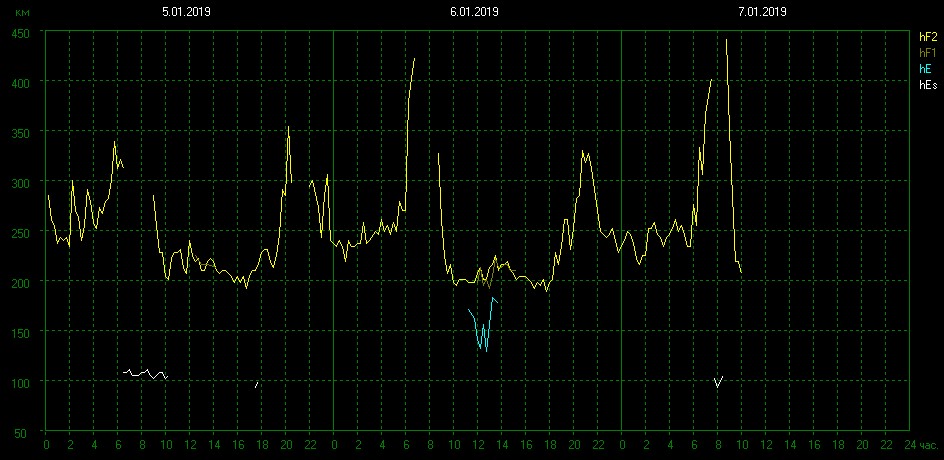
Task: Click the cyan hE legend label
Action: tap(925, 69)
